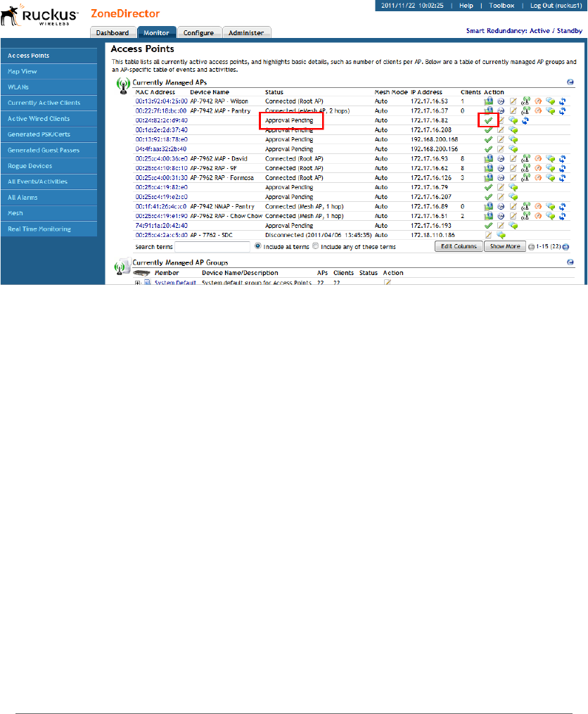
Task: Show recent events bubble for AP-7942 RAP - Wilson
Action: pyautogui.click(x=550, y=101)
